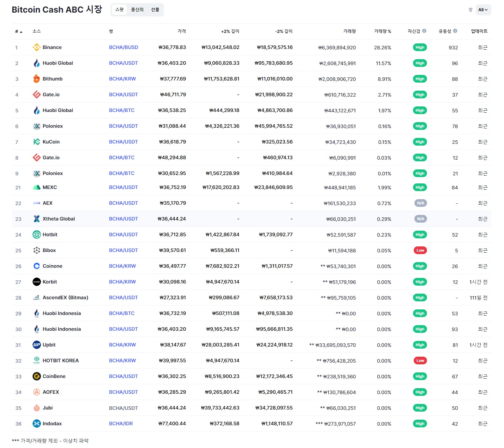504x448 pixels.
Task: Switch to the 선물 tab
Action: click(x=155, y=10)
